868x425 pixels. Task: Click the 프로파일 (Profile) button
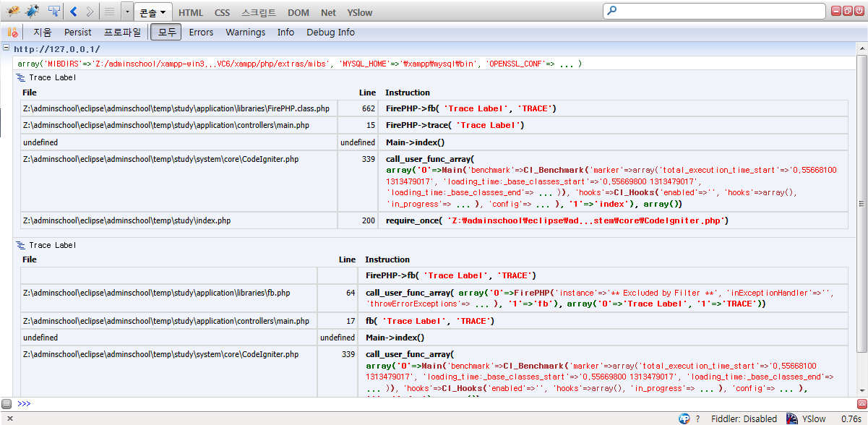pyautogui.click(x=122, y=33)
